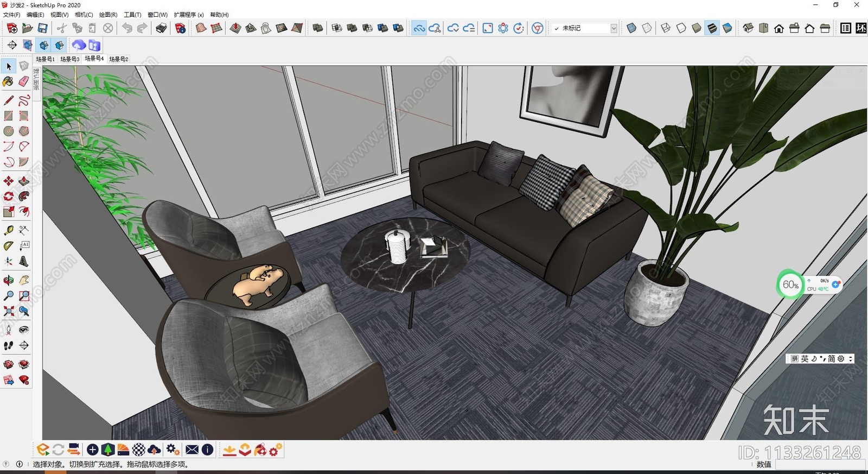Viewport: 868px width, 474px height.
Task: Select the Rectangle tool
Action: tap(9, 116)
